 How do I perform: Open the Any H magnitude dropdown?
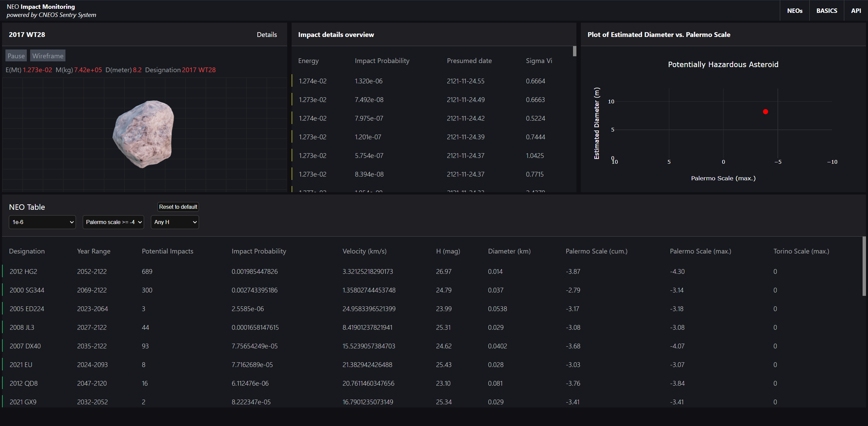pos(175,222)
